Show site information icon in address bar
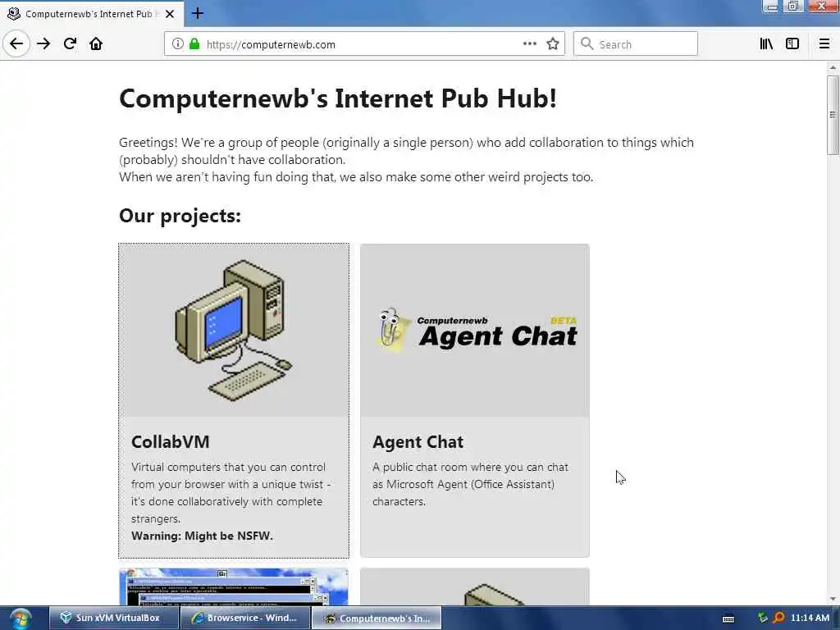This screenshot has height=630, width=840. tap(178, 44)
